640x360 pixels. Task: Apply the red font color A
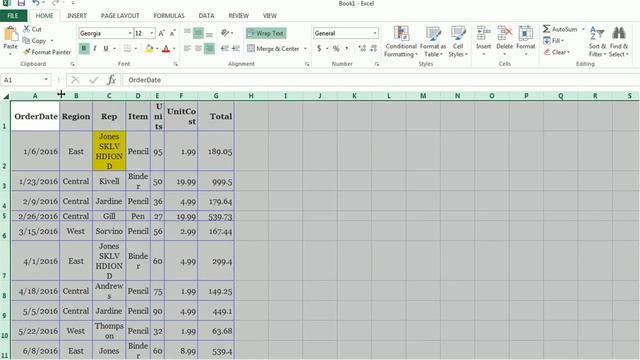(x=166, y=49)
